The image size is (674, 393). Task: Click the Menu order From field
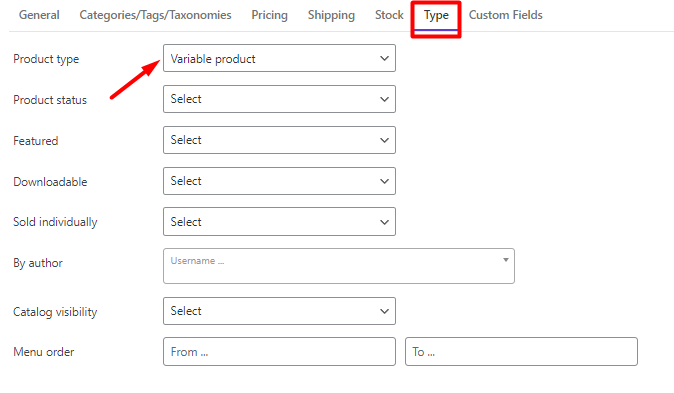tap(279, 352)
